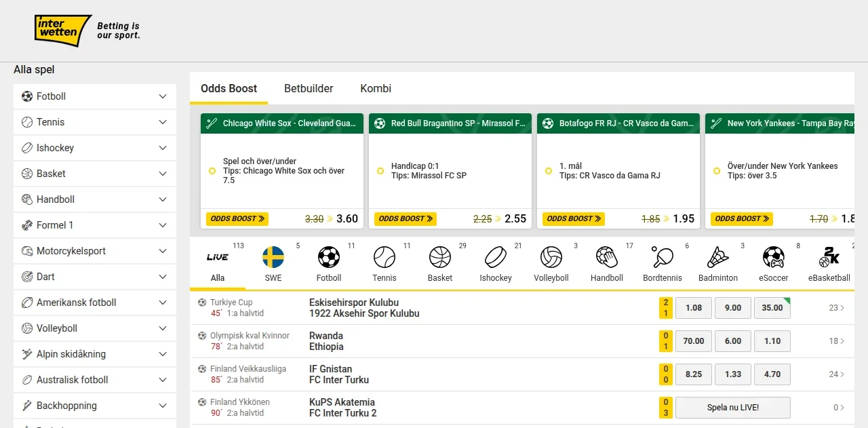
Task: Filter live events by Basket icon
Action: point(440,257)
